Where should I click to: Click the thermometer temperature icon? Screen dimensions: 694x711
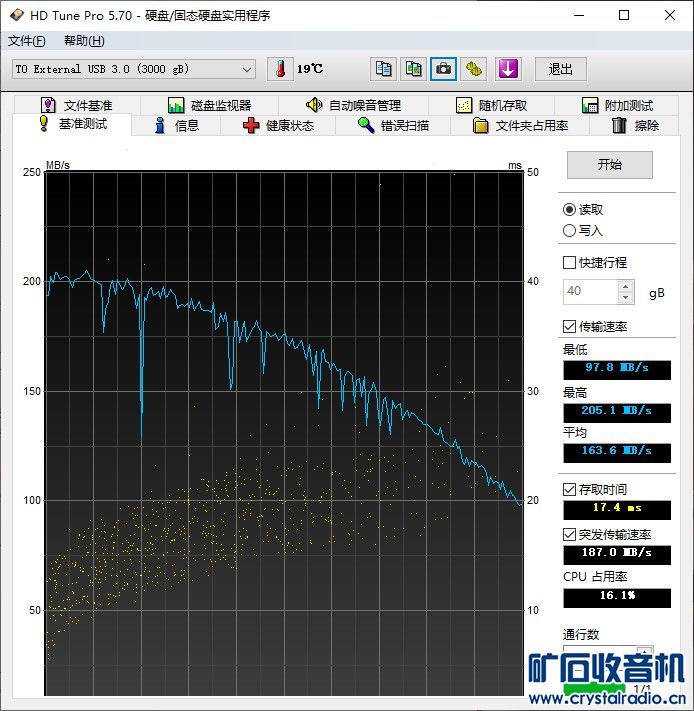pyautogui.click(x=280, y=69)
